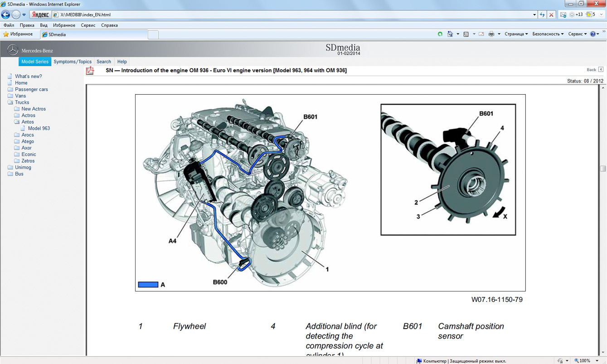Click the Yandex mail envelope icon
The image size is (607, 364).
563,15
